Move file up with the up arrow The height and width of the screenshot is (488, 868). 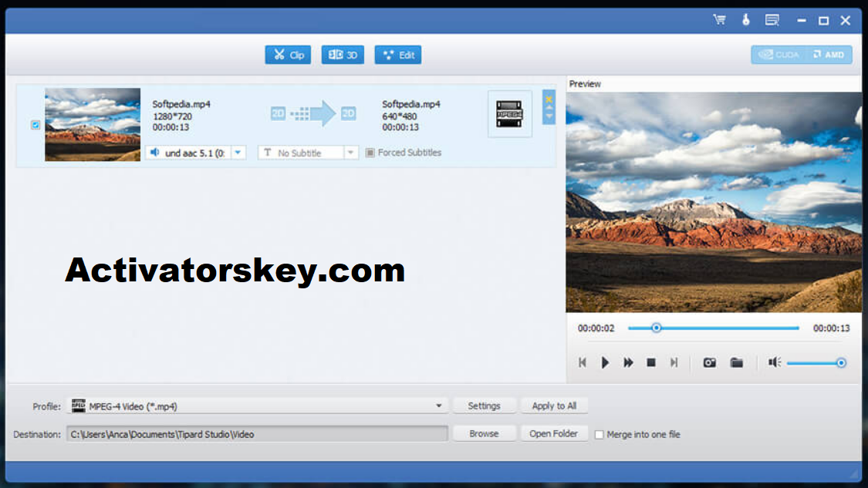point(549,108)
